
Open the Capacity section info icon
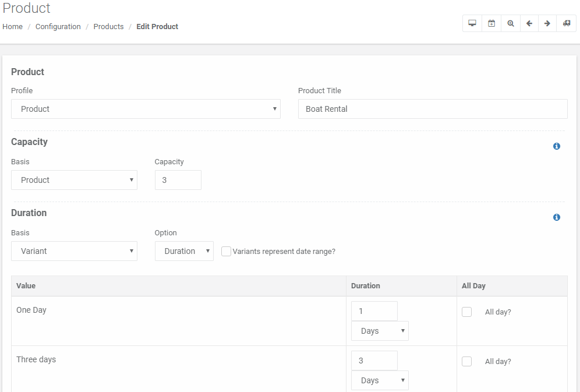(x=556, y=146)
